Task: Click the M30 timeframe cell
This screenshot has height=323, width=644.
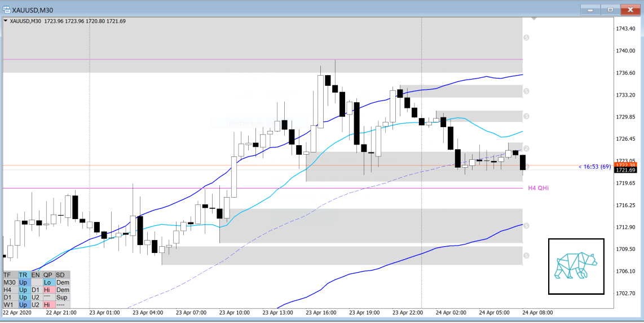Action: point(10,282)
